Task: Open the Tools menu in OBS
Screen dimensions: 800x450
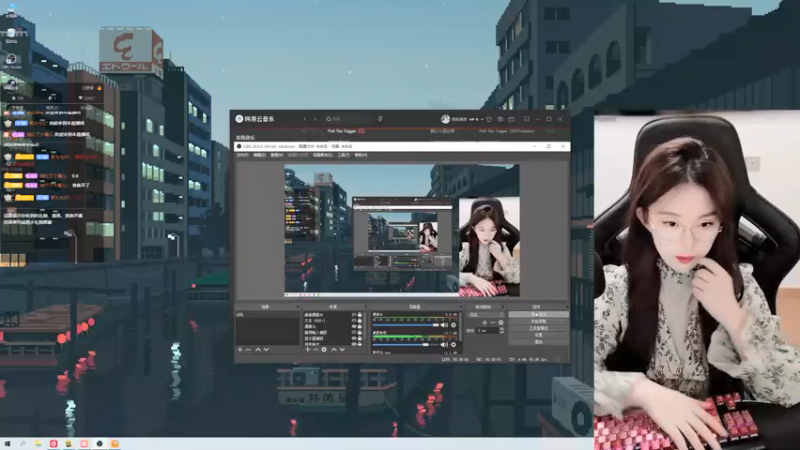Action: 344,155
